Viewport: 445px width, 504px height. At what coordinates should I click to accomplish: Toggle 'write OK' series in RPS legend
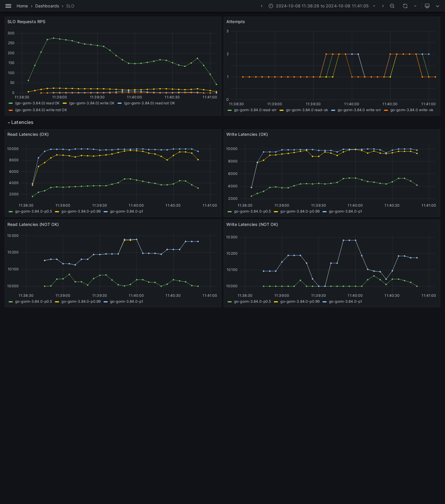92,103
